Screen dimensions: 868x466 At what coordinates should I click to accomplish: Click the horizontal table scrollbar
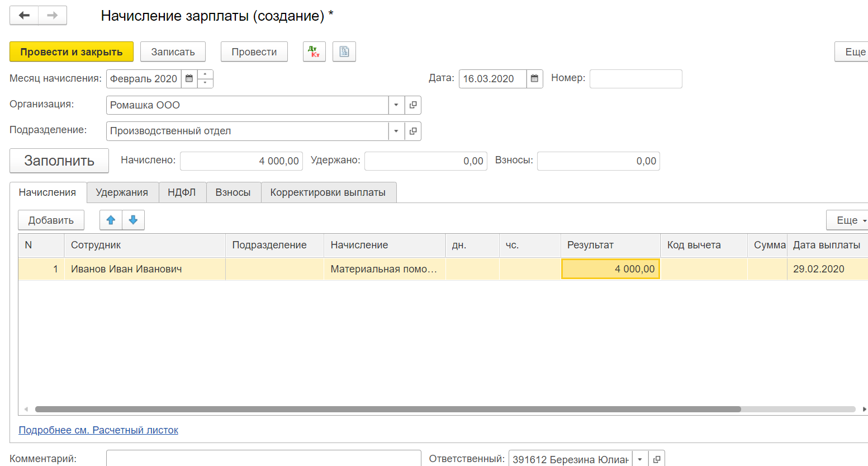[388, 409]
